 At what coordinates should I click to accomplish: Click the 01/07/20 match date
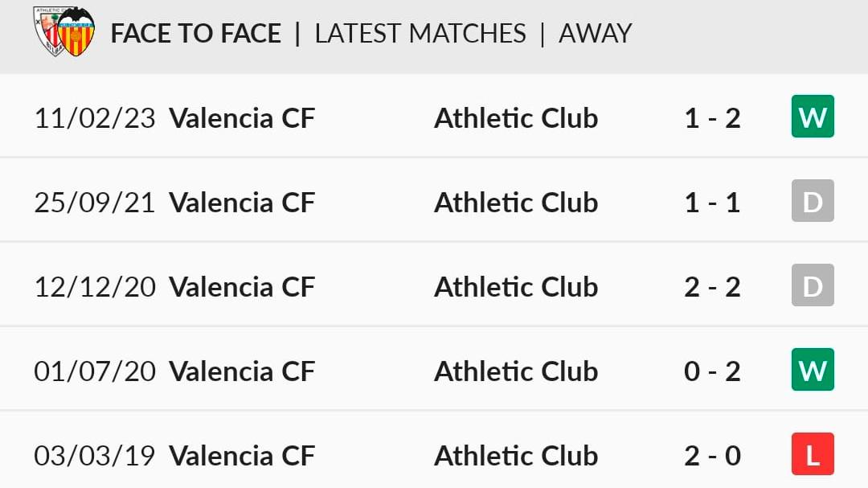coord(95,371)
